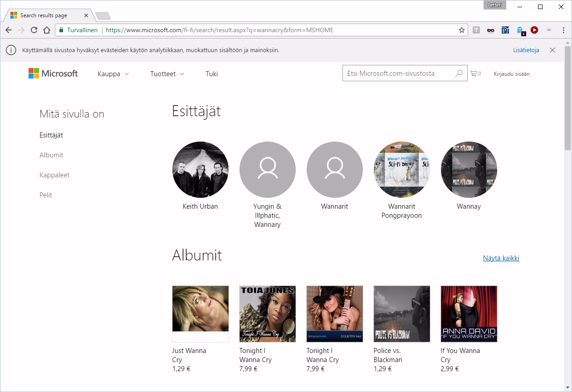Click the Esittäjät section heading
This screenshot has height=392, width=572.
(x=196, y=111)
